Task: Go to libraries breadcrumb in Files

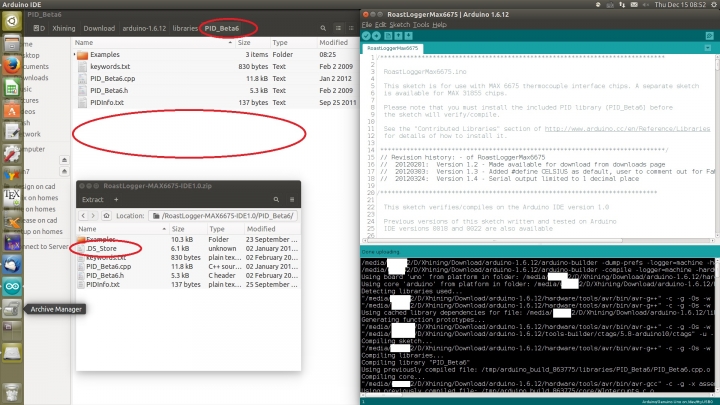Action: point(185,28)
